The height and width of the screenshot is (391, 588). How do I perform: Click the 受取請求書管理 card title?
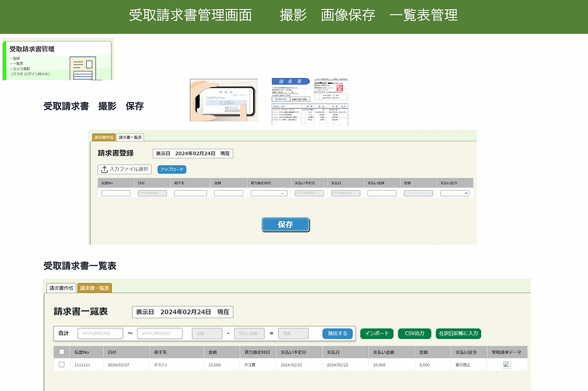(32, 49)
